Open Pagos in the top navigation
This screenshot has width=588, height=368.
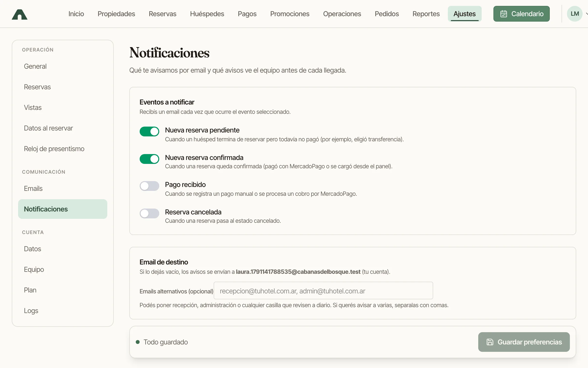tap(247, 14)
